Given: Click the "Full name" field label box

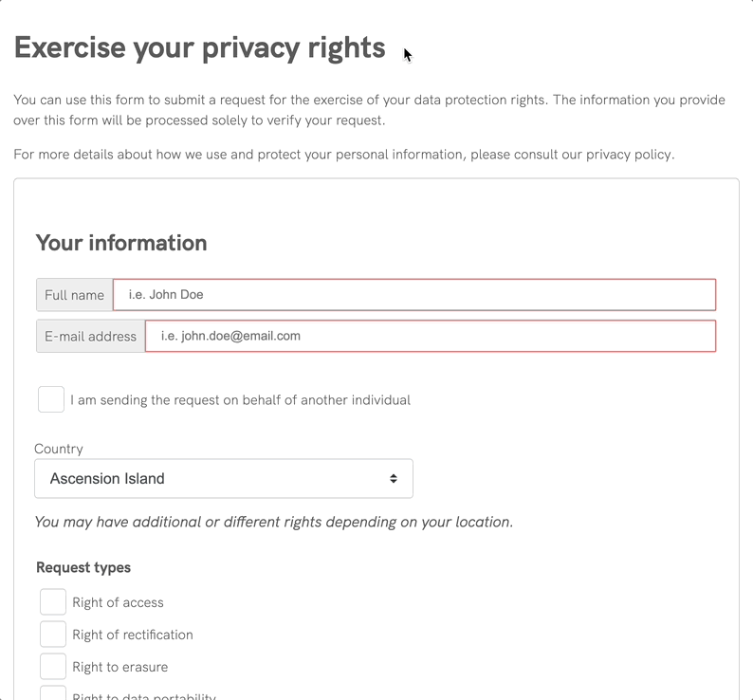Looking at the screenshot, I should point(74,295).
